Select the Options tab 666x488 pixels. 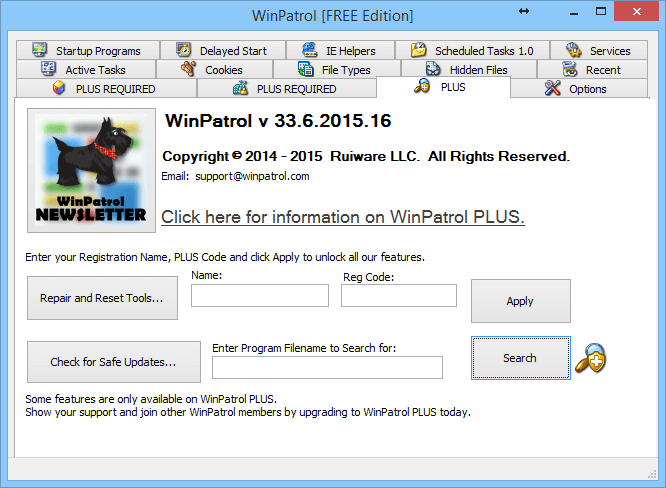[579, 88]
